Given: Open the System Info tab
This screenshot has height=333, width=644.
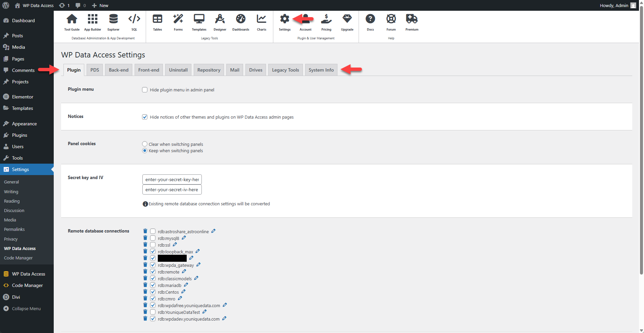Looking at the screenshot, I should pos(321,70).
